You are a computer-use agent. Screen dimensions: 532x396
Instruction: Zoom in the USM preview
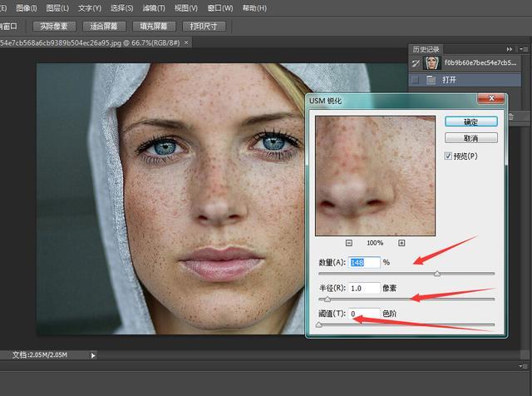pyautogui.click(x=401, y=243)
